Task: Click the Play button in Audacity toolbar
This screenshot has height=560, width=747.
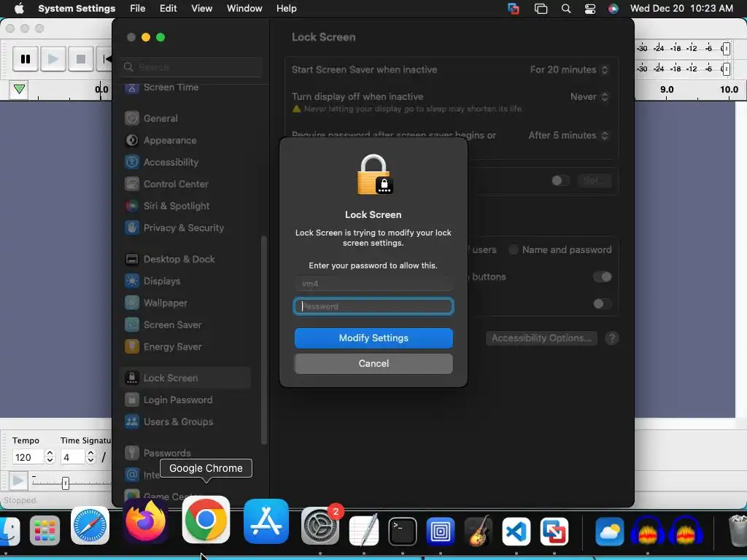Action: tap(53, 59)
